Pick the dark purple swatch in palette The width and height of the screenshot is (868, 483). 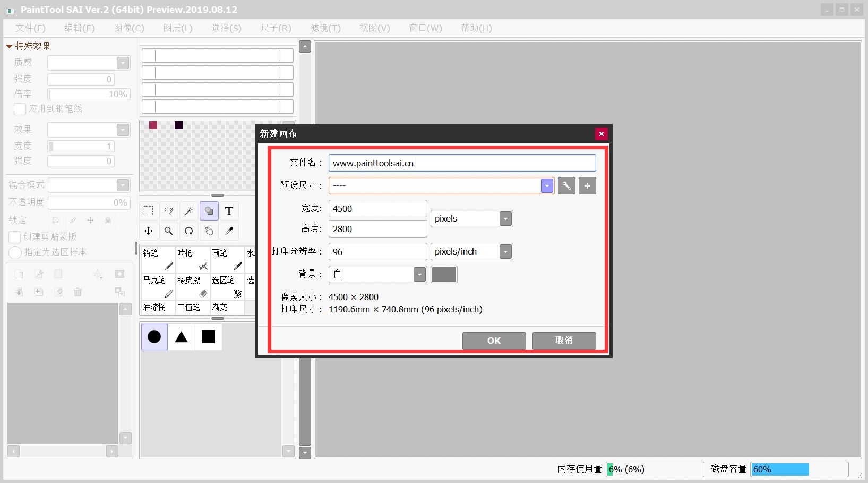[x=178, y=125]
